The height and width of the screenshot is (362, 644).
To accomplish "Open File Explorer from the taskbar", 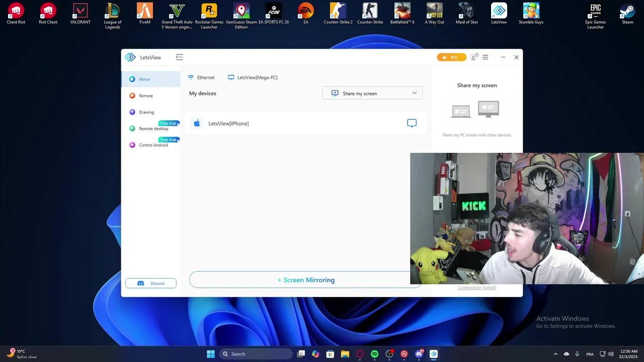I will [x=345, y=354].
